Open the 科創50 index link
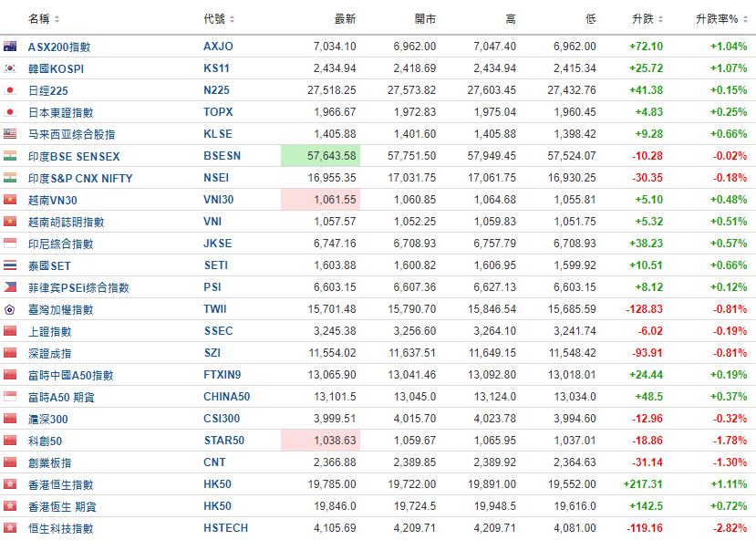756x540 pixels. pos(46,441)
